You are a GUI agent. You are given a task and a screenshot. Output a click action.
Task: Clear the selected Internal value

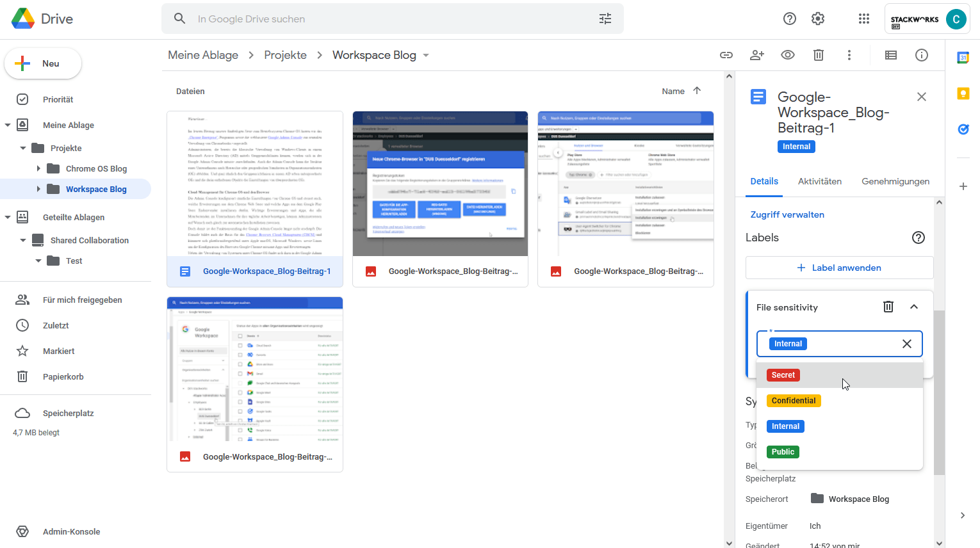(x=907, y=344)
